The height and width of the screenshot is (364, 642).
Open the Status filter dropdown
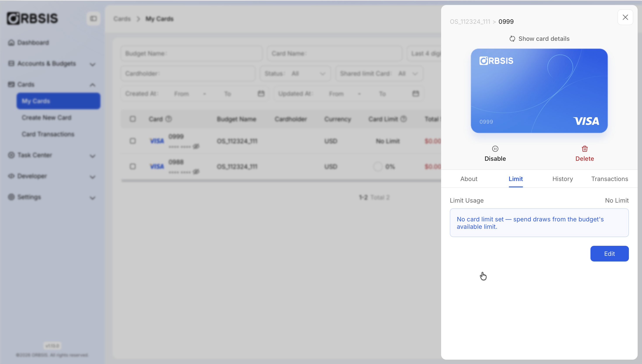pyautogui.click(x=295, y=73)
